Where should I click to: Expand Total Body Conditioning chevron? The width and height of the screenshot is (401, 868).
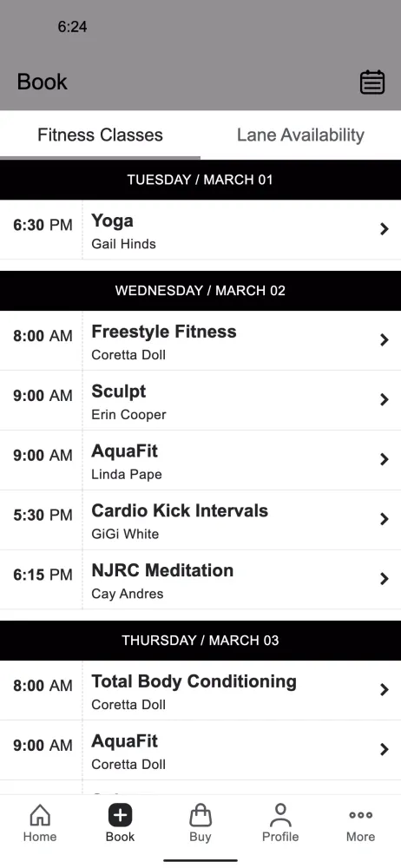(x=385, y=690)
